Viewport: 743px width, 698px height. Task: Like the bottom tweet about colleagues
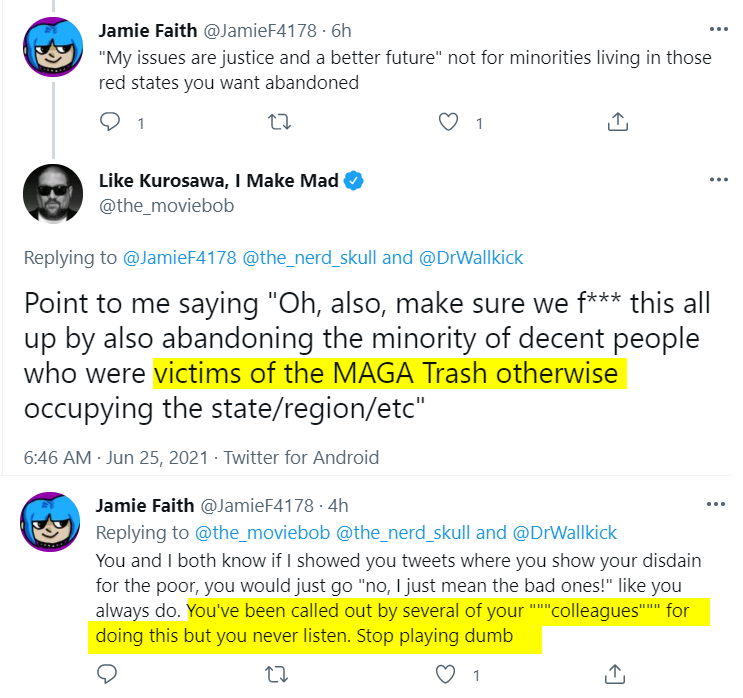tap(445, 674)
